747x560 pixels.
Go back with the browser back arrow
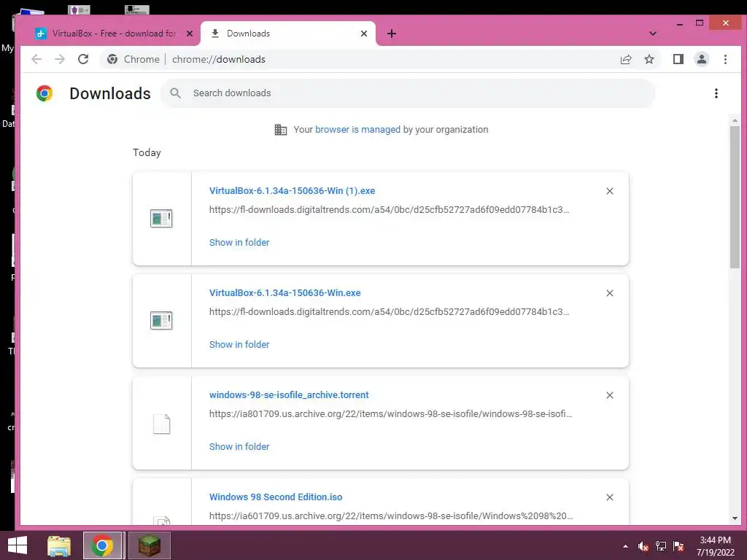tap(36, 59)
